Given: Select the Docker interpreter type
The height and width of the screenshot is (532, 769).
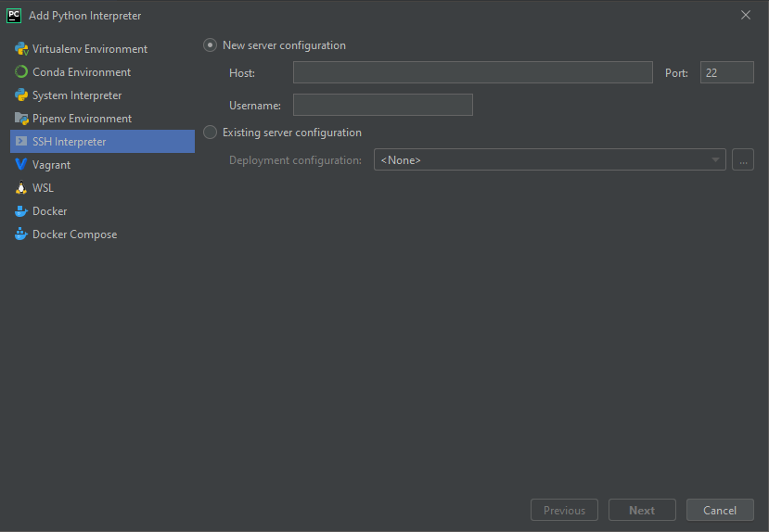Looking at the screenshot, I should coord(102,211).
